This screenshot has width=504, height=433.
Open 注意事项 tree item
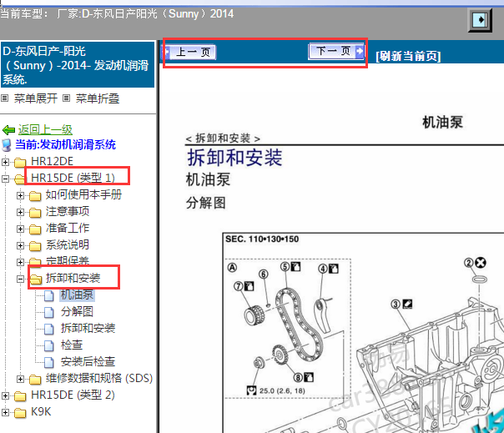point(68,211)
